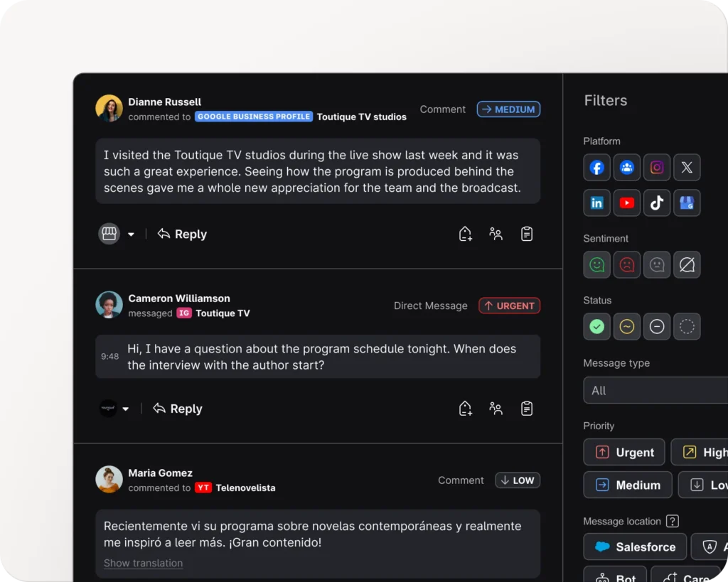The width and height of the screenshot is (728, 582).
Task: Select the Medium priority filter
Action: click(x=628, y=485)
